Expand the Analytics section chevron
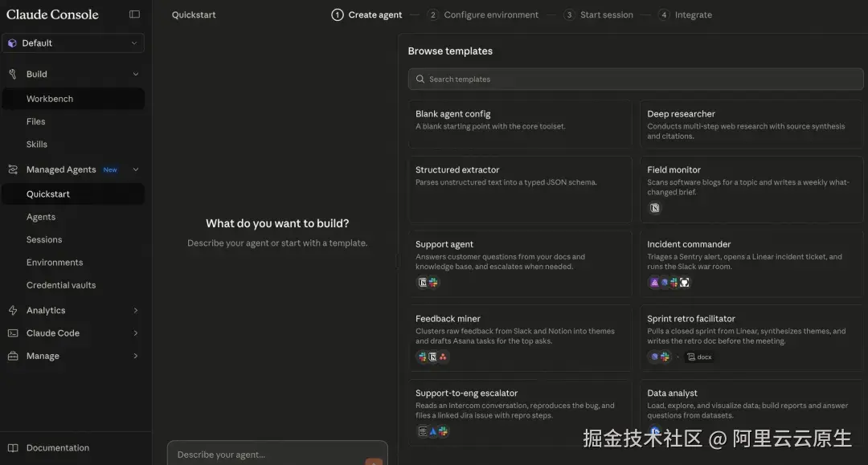868x465 pixels. click(x=136, y=311)
